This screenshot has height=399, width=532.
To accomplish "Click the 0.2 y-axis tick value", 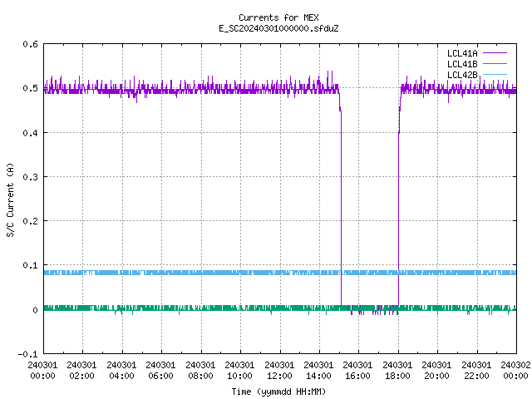I will tap(30, 221).
